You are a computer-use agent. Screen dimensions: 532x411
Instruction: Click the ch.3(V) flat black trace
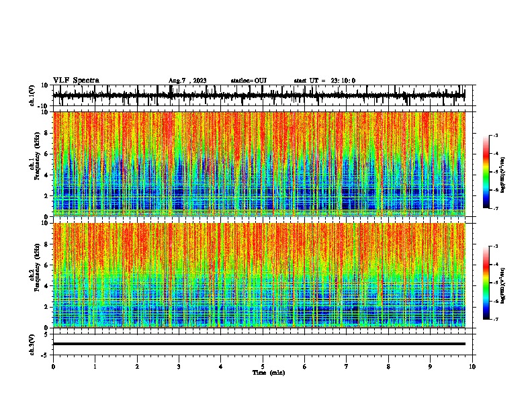(259, 344)
